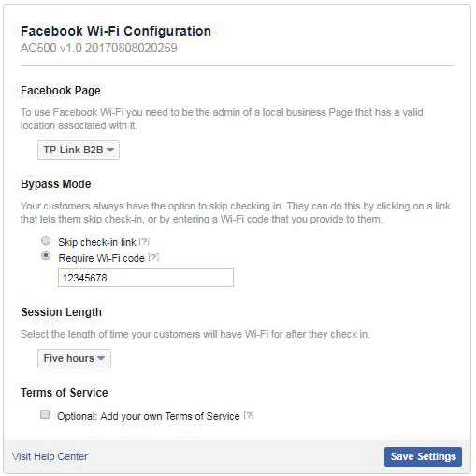Click the Bypass Mode section heading
476x476 pixels.
click(56, 184)
